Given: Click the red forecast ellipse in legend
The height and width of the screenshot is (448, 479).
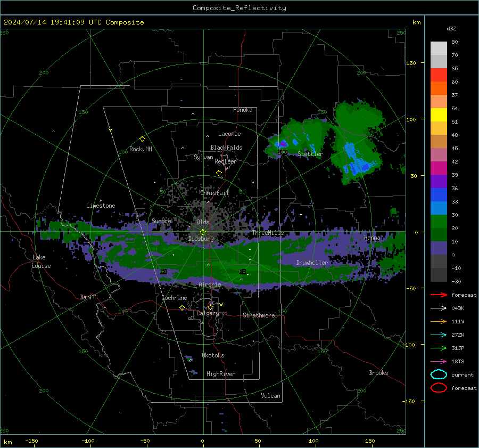Looking at the screenshot, I should tap(439, 388).
